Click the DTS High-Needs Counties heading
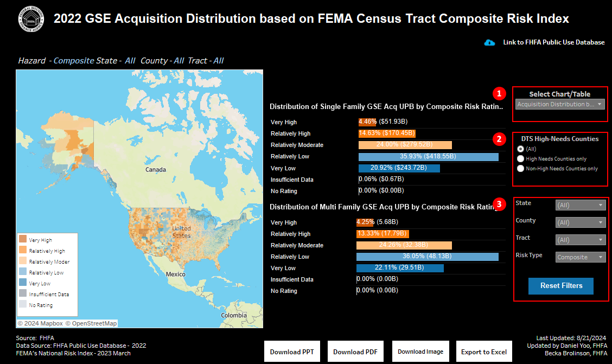Image resolution: width=612 pixels, height=364 pixels. pyautogui.click(x=560, y=139)
